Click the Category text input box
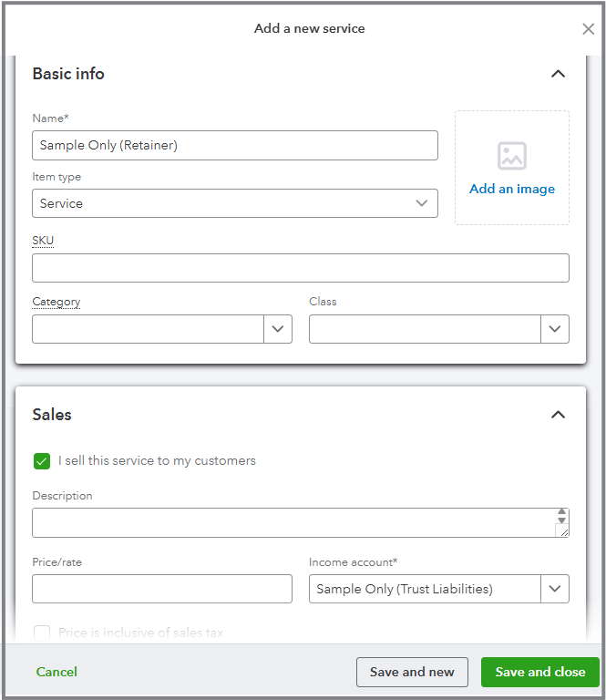Screen dimensions: 606x700 tap(149, 329)
